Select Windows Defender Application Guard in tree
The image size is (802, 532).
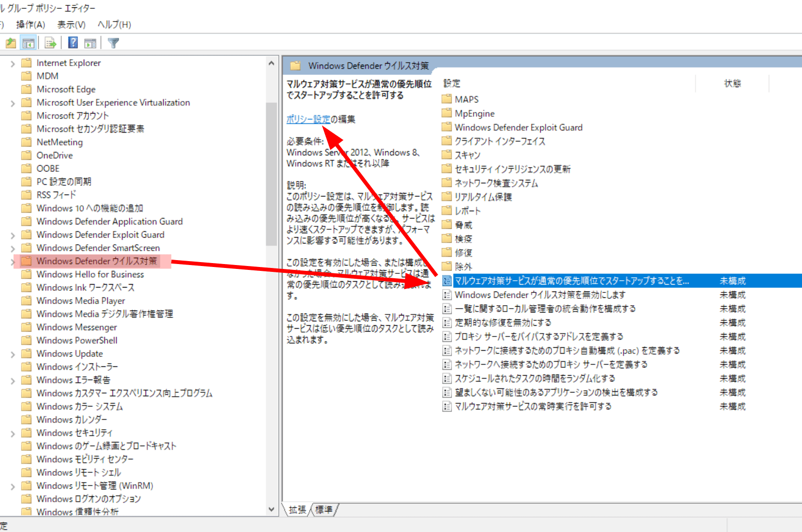(109, 221)
